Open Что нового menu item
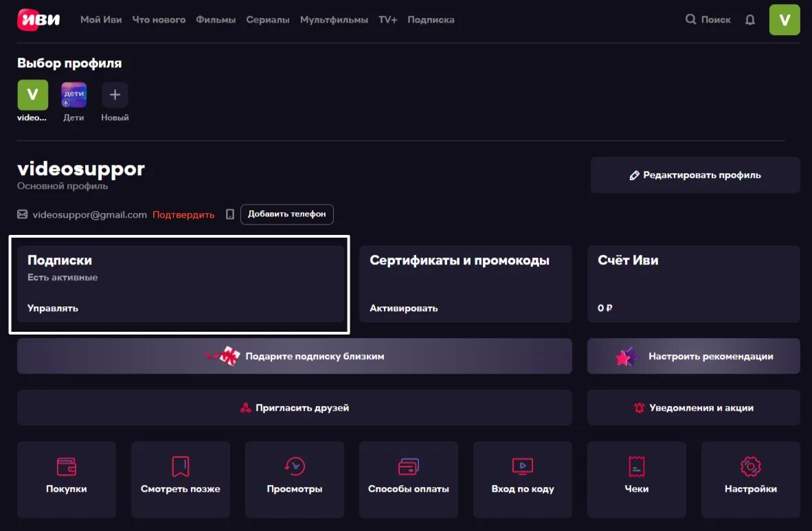The image size is (812, 531). pos(159,20)
